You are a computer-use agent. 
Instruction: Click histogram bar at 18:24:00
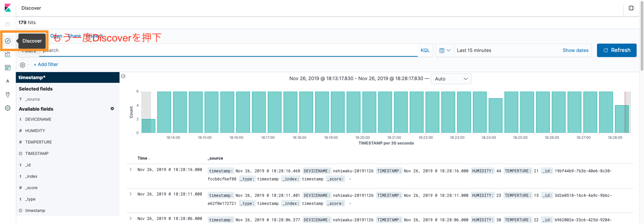496,116
